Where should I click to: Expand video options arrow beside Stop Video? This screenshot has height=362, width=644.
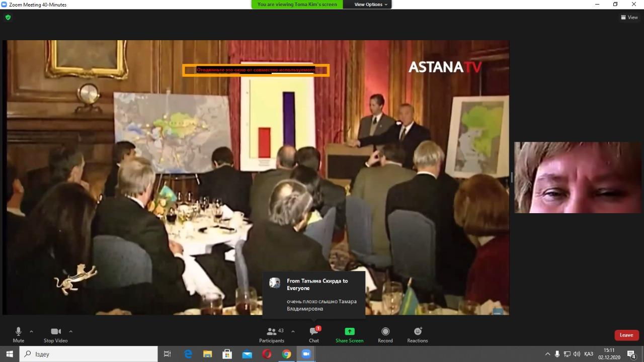[70, 331]
